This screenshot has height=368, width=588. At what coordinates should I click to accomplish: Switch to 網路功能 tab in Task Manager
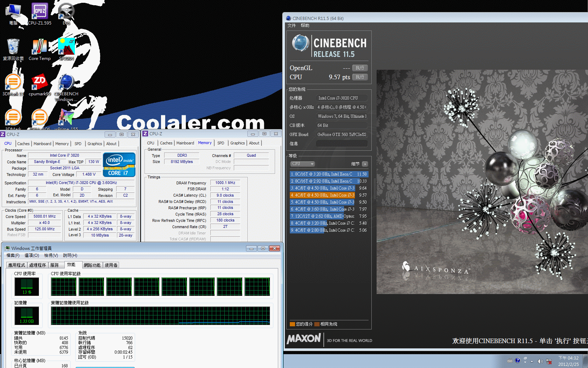tap(92, 265)
